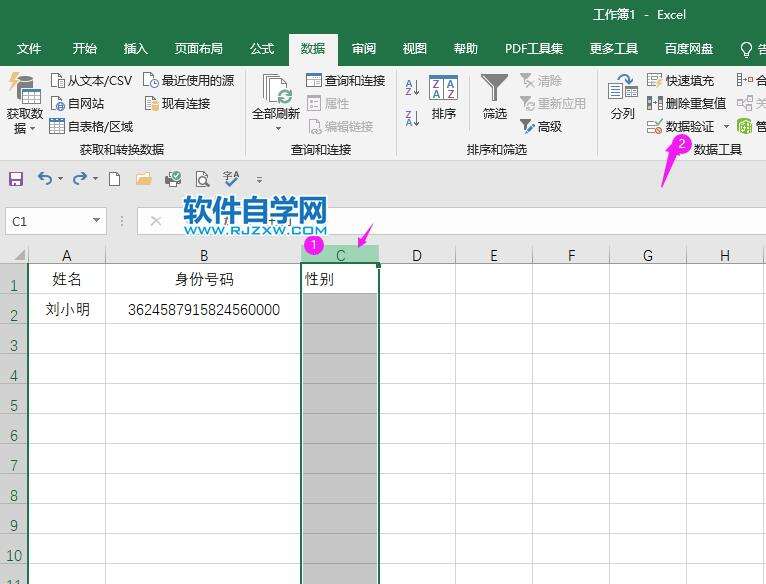Sort ascending A to Z
Screen dimensions: 766x584
(412, 87)
